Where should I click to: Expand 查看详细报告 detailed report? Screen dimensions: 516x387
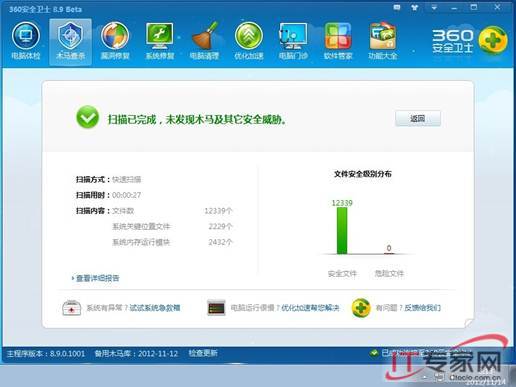point(96,278)
